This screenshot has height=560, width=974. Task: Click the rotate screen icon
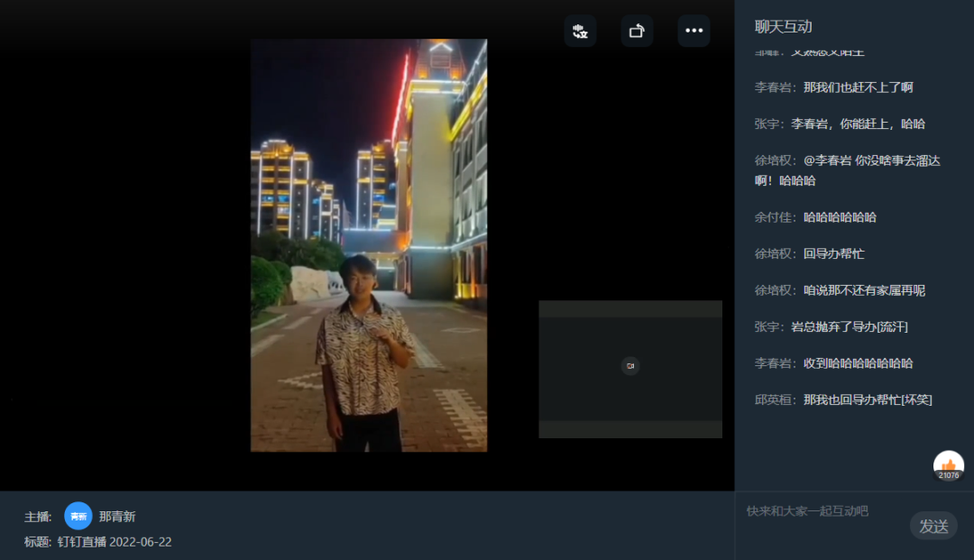pos(637,32)
